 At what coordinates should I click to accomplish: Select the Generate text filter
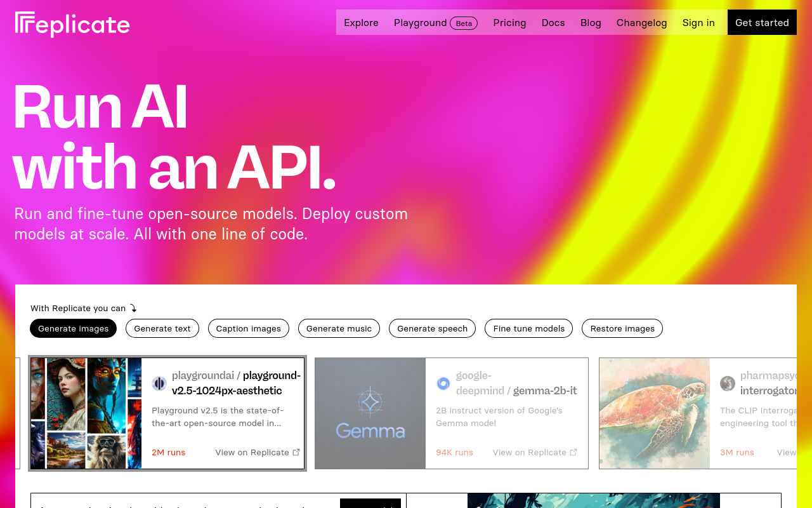[162, 328]
